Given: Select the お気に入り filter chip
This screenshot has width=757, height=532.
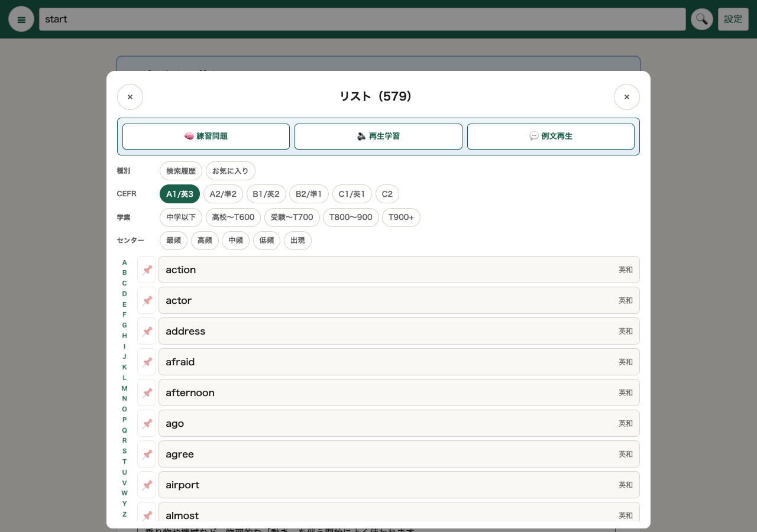Looking at the screenshot, I should [x=231, y=171].
